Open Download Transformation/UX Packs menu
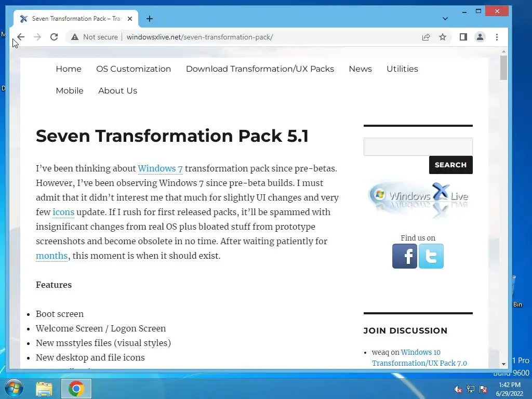Image resolution: width=532 pixels, height=399 pixels. (260, 69)
